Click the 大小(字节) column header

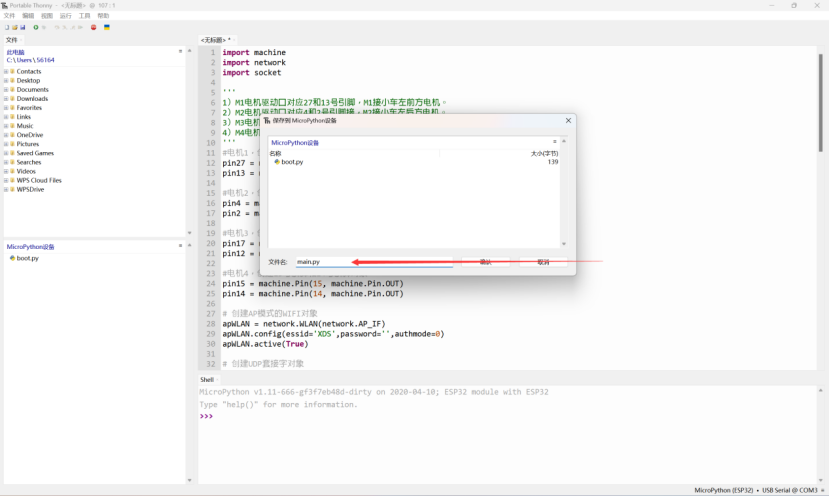click(x=544, y=154)
